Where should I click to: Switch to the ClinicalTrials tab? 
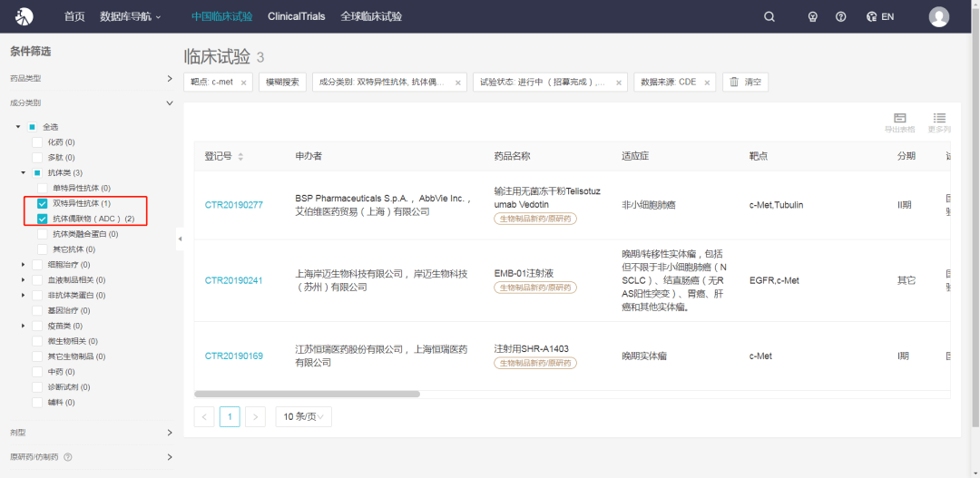(x=296, y=17)
